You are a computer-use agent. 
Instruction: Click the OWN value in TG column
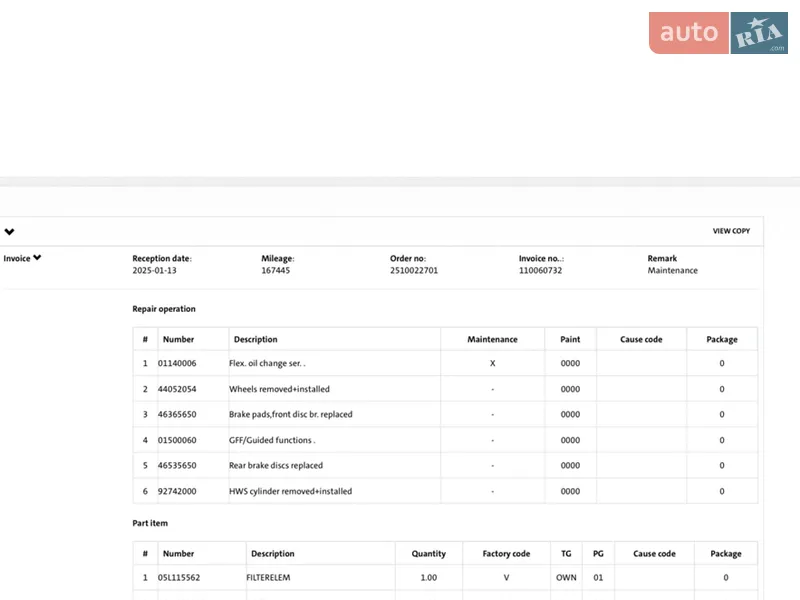[x=566, y=578]
